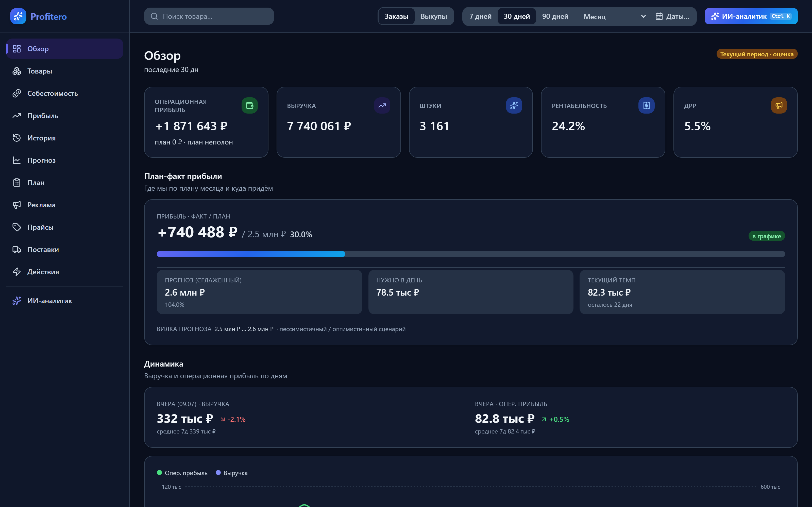Image resolution: width=812 pixels, height=507 pixels.
Task: Click the sparkle icon on Штуки card
Action: (x=514, y=106)
